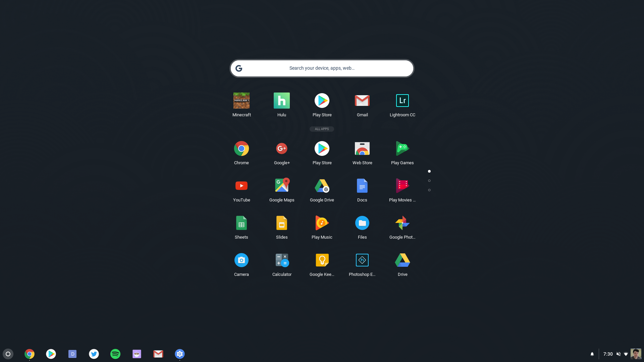Click the Wi-Fi status icon
644x362 pixels.
tap(626, 354)
